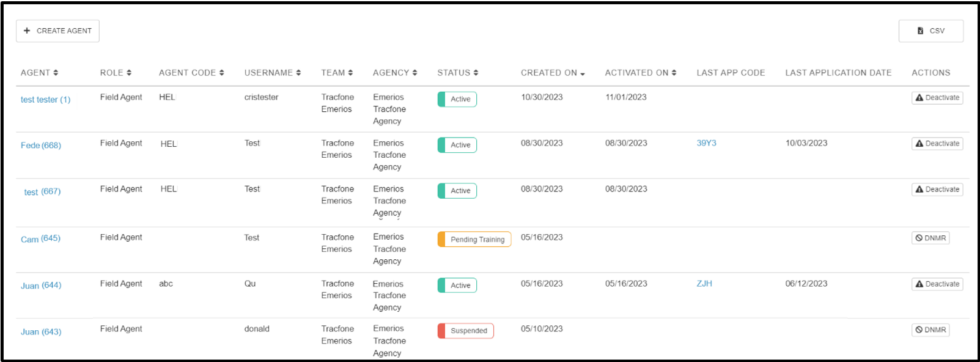Open the Juan (644) agent link

click(41, 286)
